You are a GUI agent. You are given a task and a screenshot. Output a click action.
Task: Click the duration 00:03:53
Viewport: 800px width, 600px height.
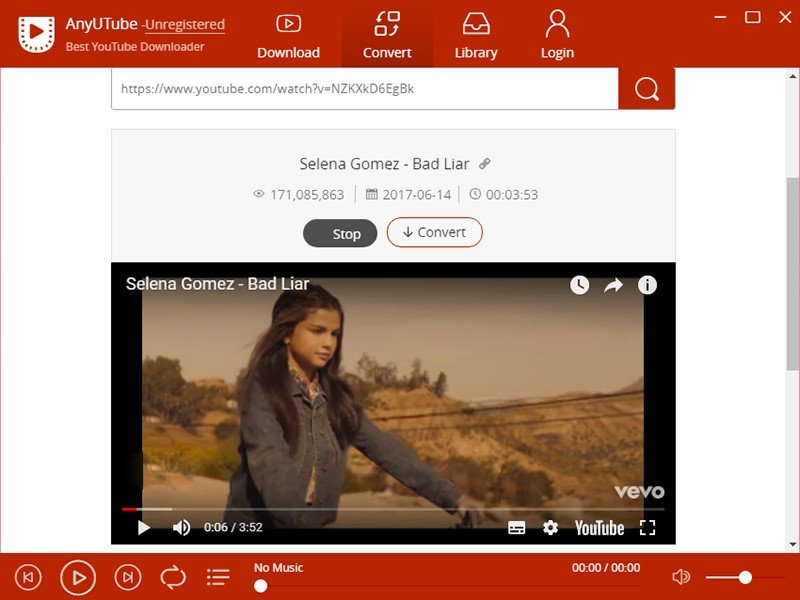coord(512,195)
